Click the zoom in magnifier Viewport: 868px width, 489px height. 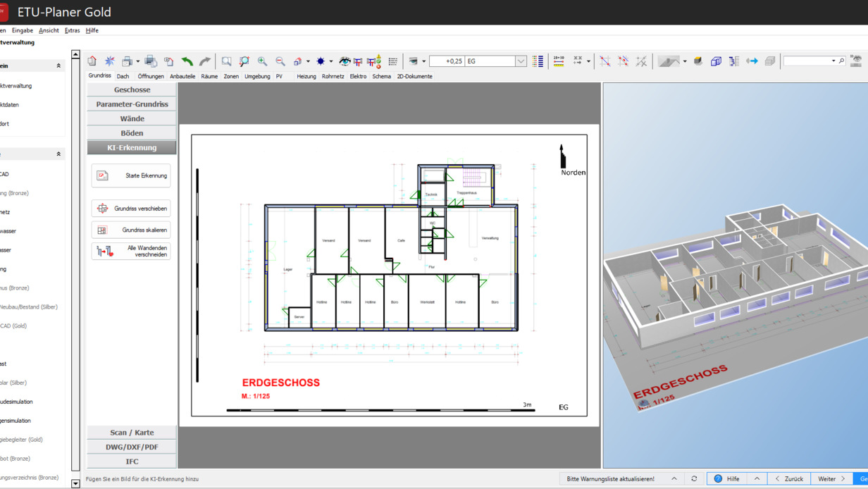point(262,61)
